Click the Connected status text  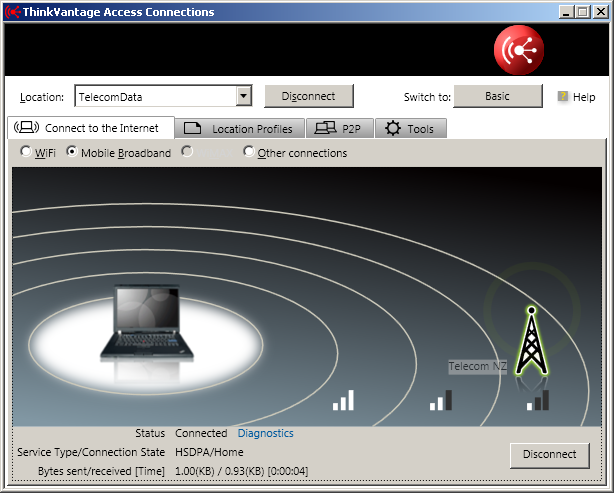(201, 433)
